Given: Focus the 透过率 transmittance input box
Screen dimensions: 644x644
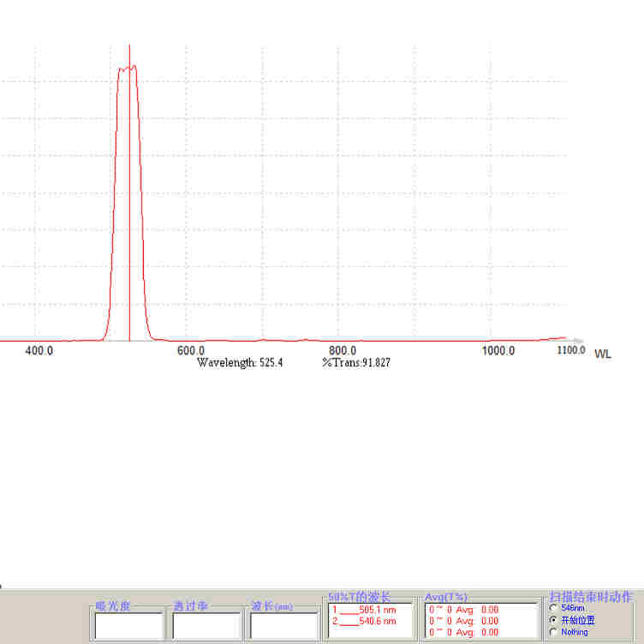Looking at the screenshot, I should [206, 625].
